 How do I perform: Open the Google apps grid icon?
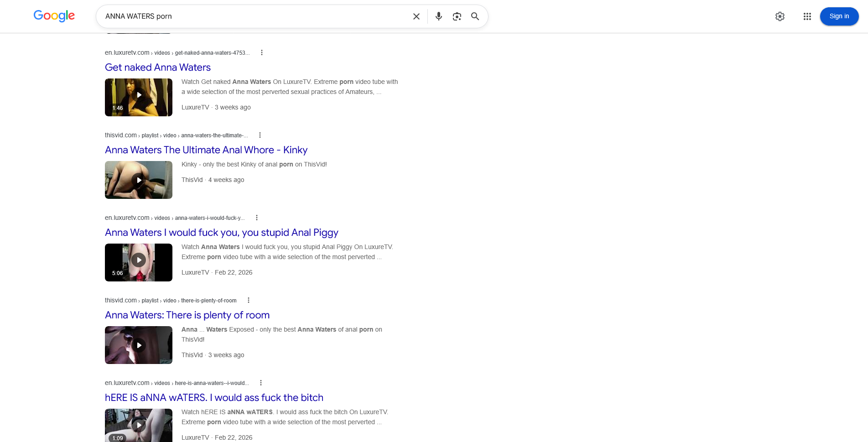click(807, 16)
